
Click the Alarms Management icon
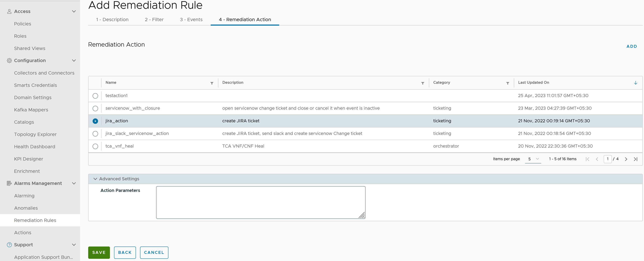coord(9,183)
